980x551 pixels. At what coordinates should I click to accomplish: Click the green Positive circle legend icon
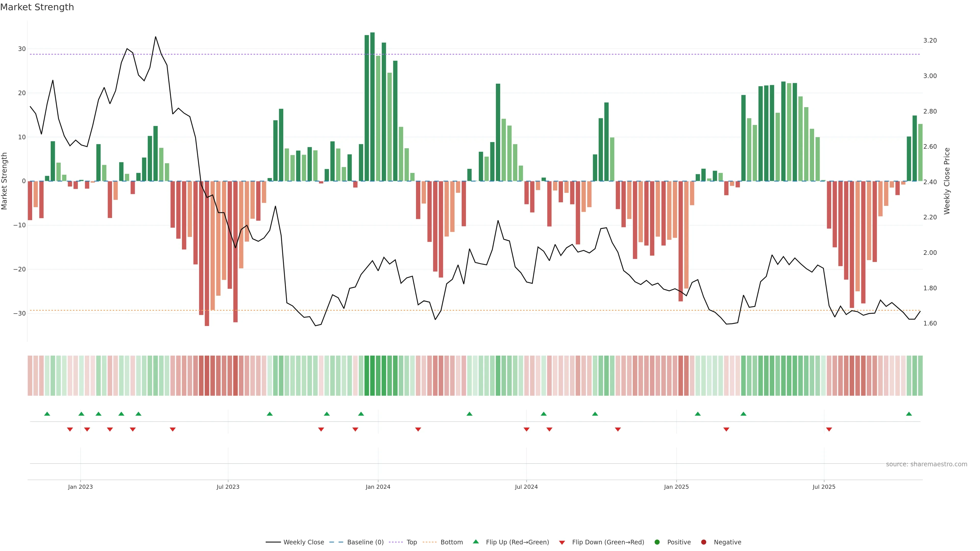coord(657,542)
